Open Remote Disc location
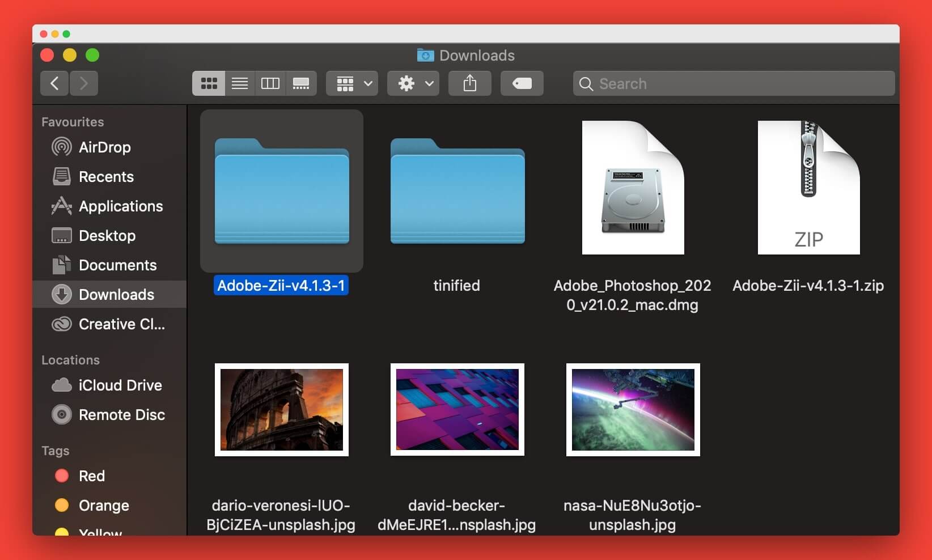 point(109,415)
